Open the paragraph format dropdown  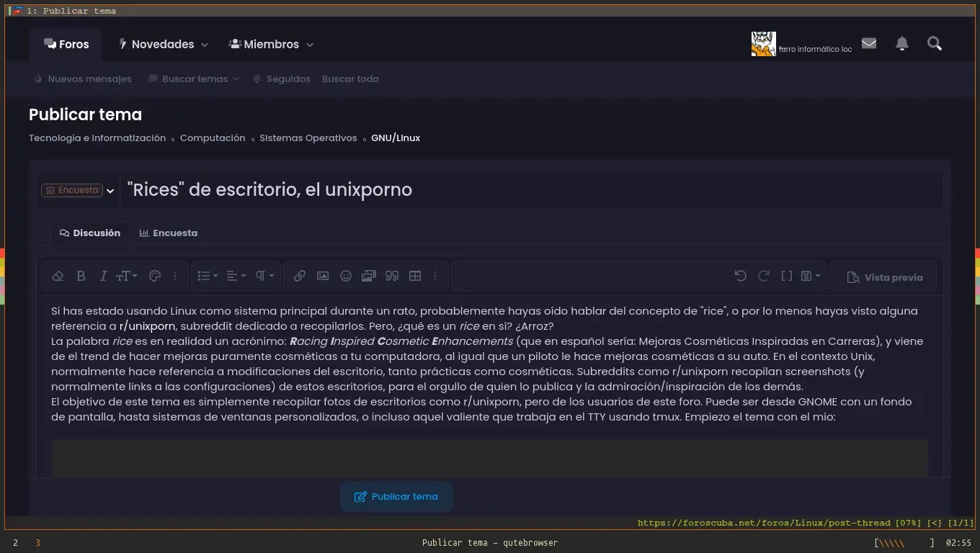pos(264,276)
